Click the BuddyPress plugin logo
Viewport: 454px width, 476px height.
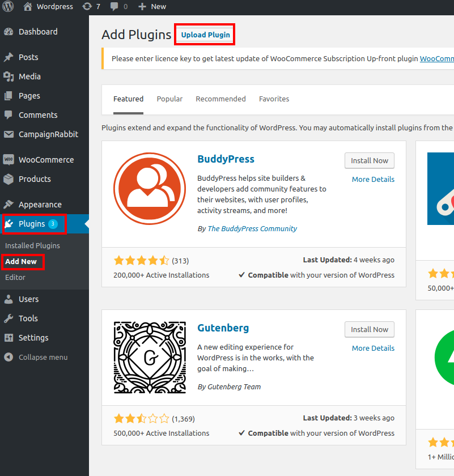click(150, 189)
